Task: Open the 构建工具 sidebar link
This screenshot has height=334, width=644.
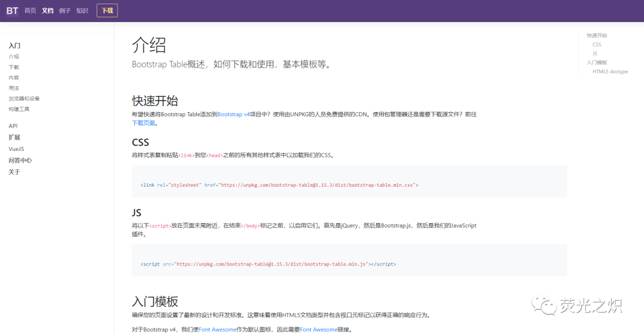Action: [x=19, y=109]
